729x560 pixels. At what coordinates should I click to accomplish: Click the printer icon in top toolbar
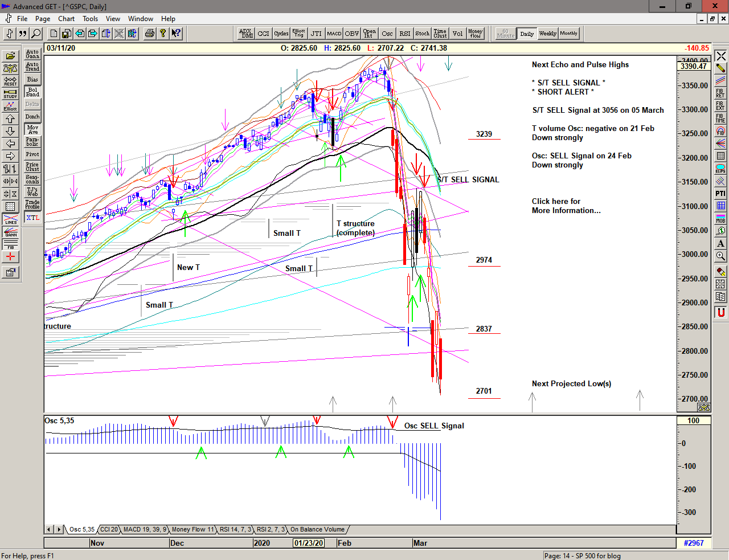pos(149,34)
